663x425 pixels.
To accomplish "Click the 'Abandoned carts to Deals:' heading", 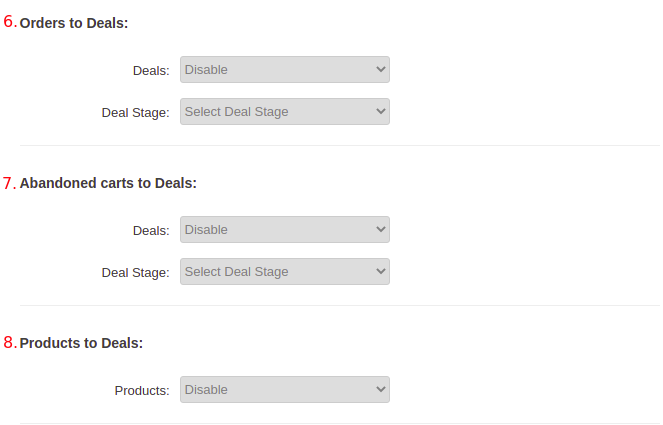I will click(x=108, y=183).
